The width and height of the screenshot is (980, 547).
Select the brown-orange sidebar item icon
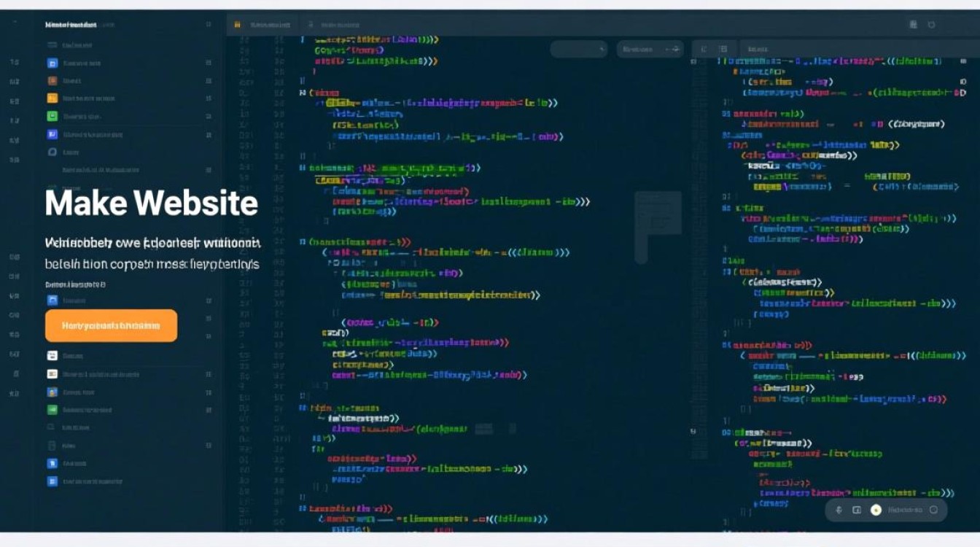tap(52, 81)
